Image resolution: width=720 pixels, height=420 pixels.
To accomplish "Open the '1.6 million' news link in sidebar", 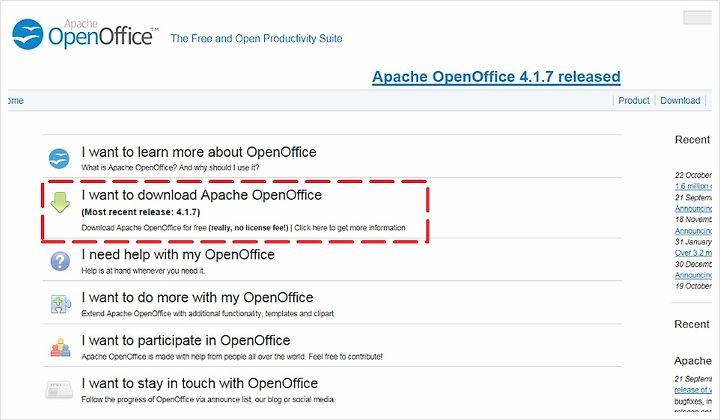I will click(x=693, y=186).
